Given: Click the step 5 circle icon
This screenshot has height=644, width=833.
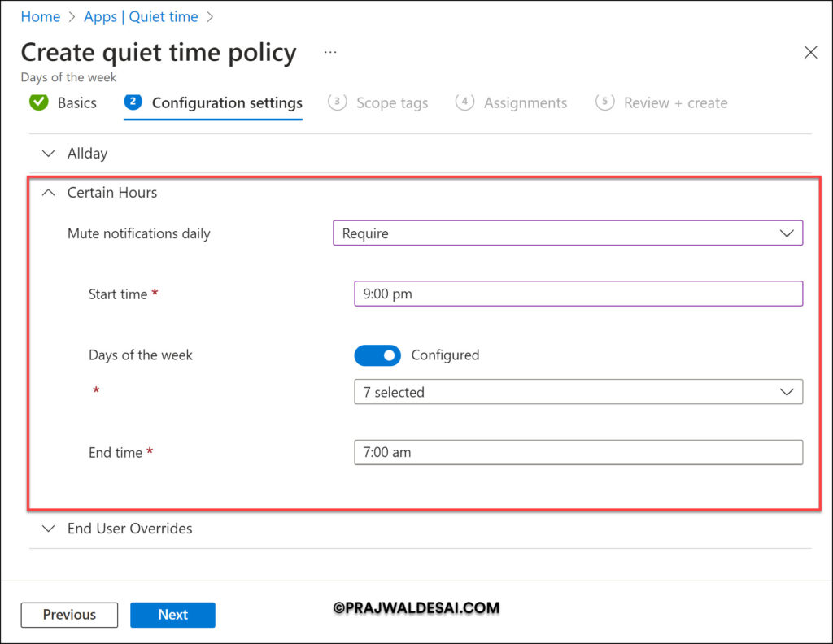Looking at the screenshot, I should (x=604, y=102).
